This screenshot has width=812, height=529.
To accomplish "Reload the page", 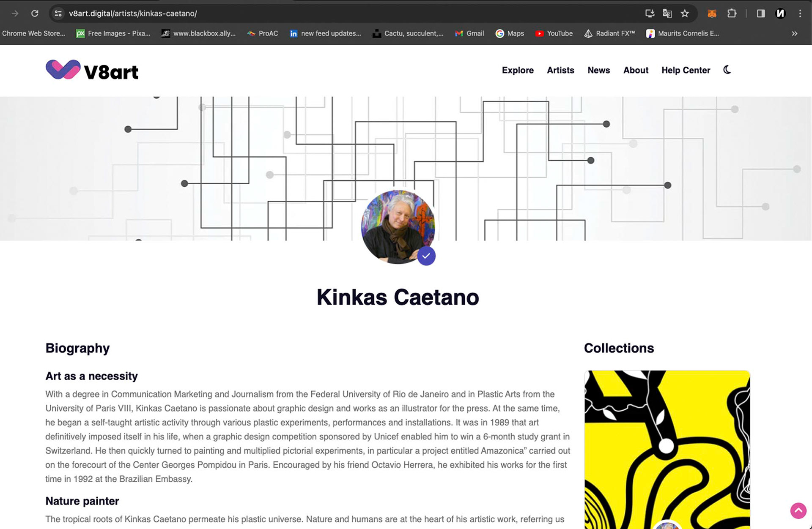I will 35,14.
